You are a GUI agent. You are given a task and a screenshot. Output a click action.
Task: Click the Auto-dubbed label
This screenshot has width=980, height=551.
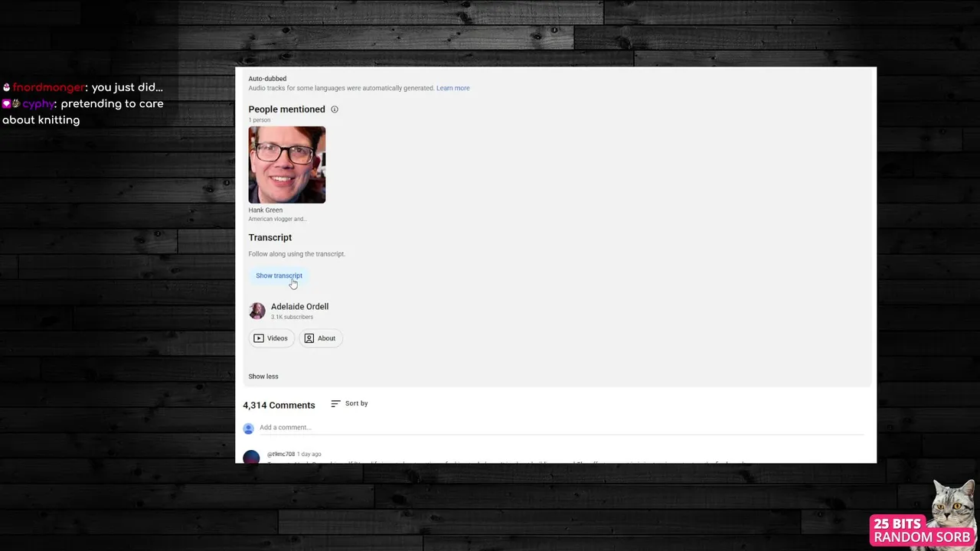pos(267,79)
